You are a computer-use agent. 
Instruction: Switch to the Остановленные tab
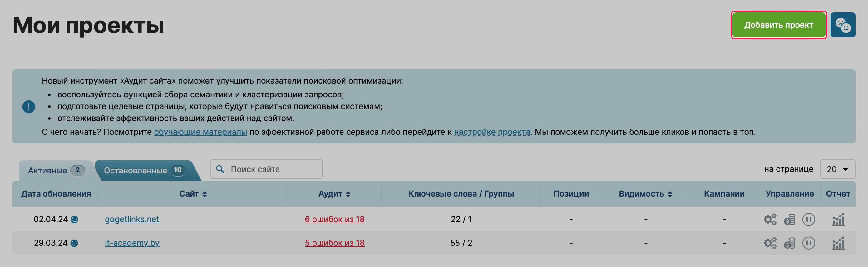click(x=144, y=170)
